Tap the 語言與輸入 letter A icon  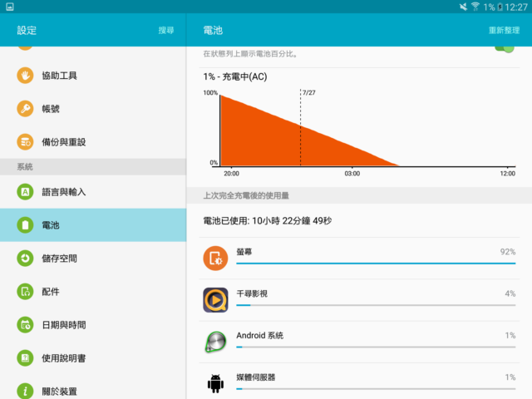tap(25, 192)
